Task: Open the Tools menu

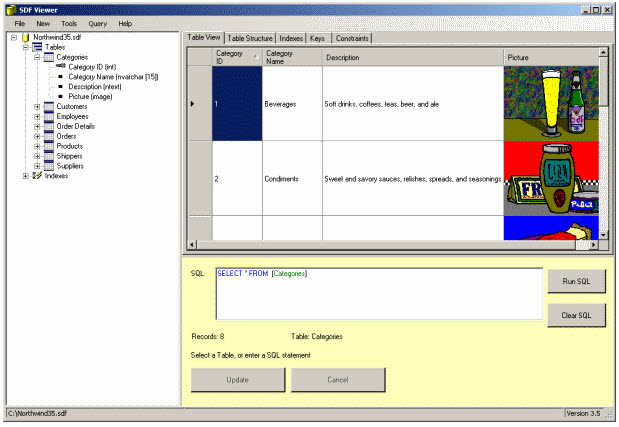Action: point(69,23)
